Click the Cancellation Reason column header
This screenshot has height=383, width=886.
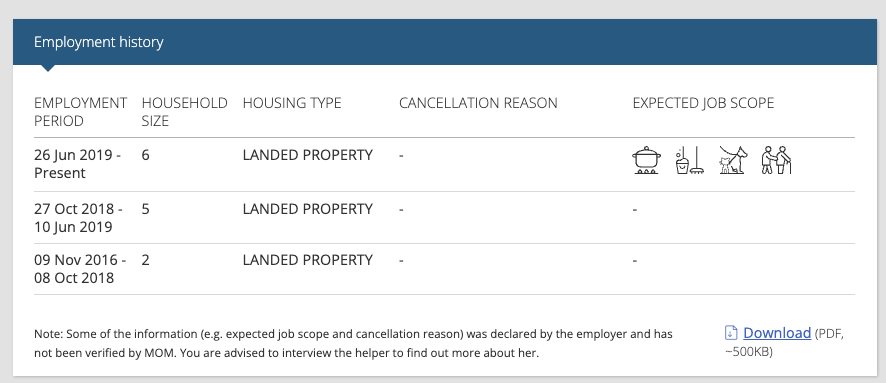[x=478, y=103]
